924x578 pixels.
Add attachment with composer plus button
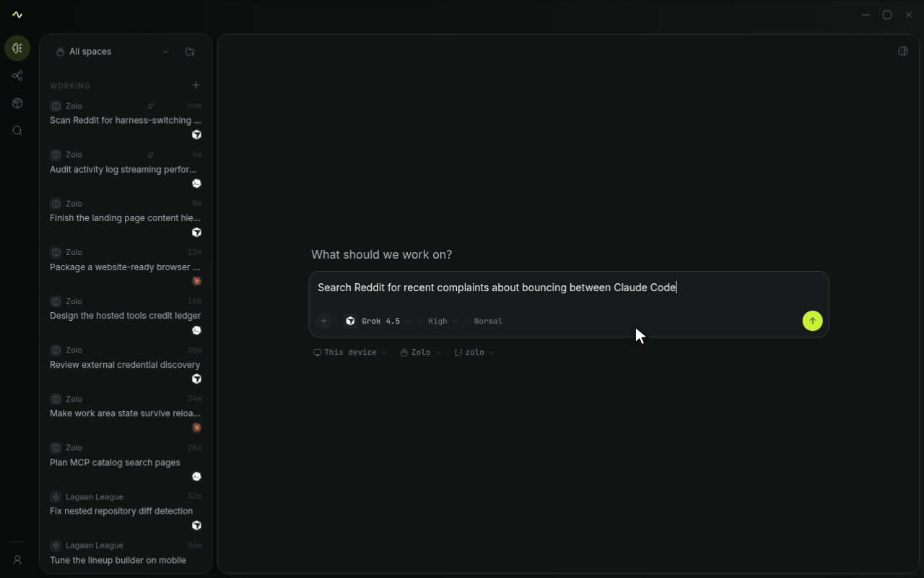click(324, 321)
